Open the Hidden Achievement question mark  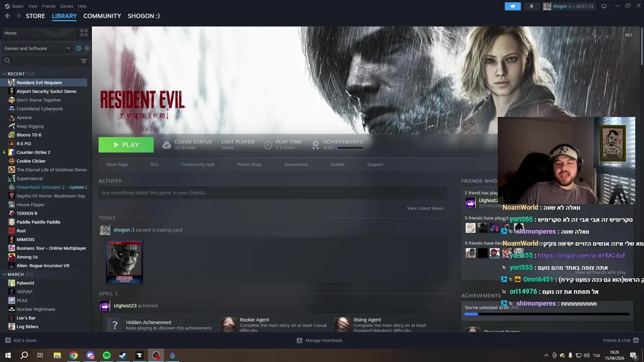115,325
